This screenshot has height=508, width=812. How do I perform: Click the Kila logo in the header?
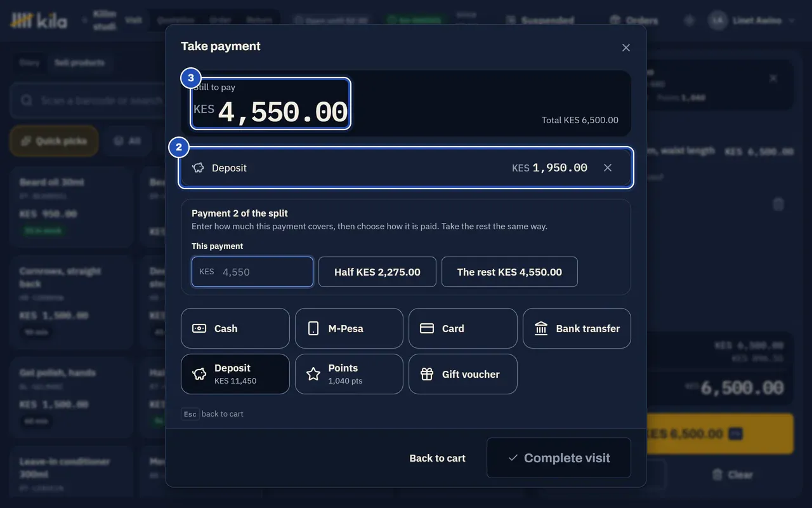[39, 20]
